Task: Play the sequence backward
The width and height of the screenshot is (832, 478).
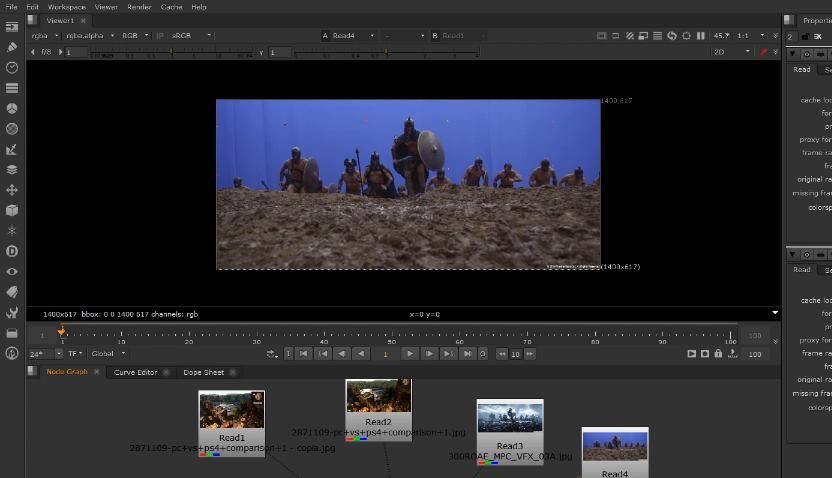Action: pyautogui.click(x=361, y=354)
